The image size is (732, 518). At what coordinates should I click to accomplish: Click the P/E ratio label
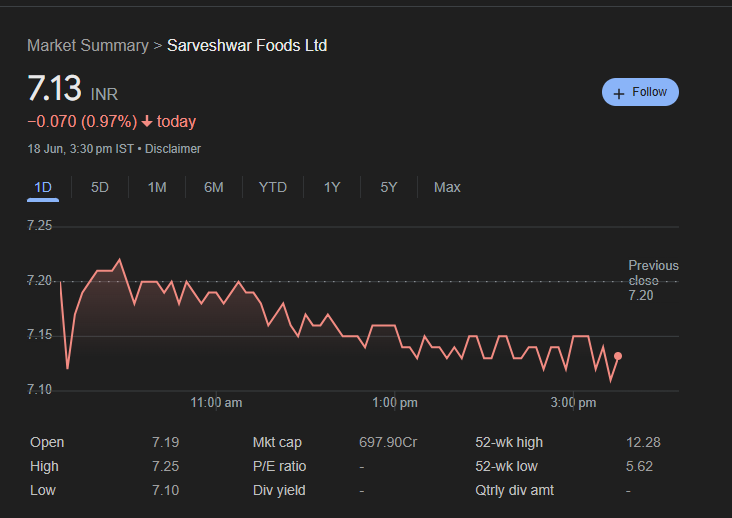point(280,466)
